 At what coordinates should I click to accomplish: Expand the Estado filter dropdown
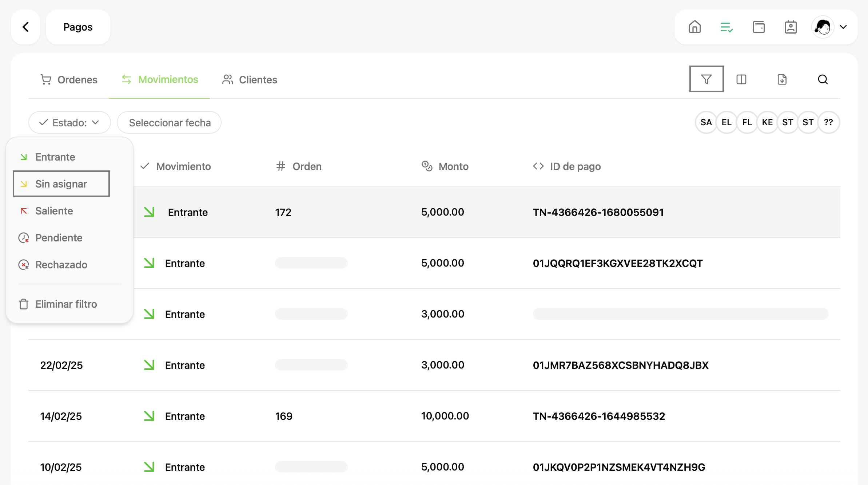click(x=69, y=123)
